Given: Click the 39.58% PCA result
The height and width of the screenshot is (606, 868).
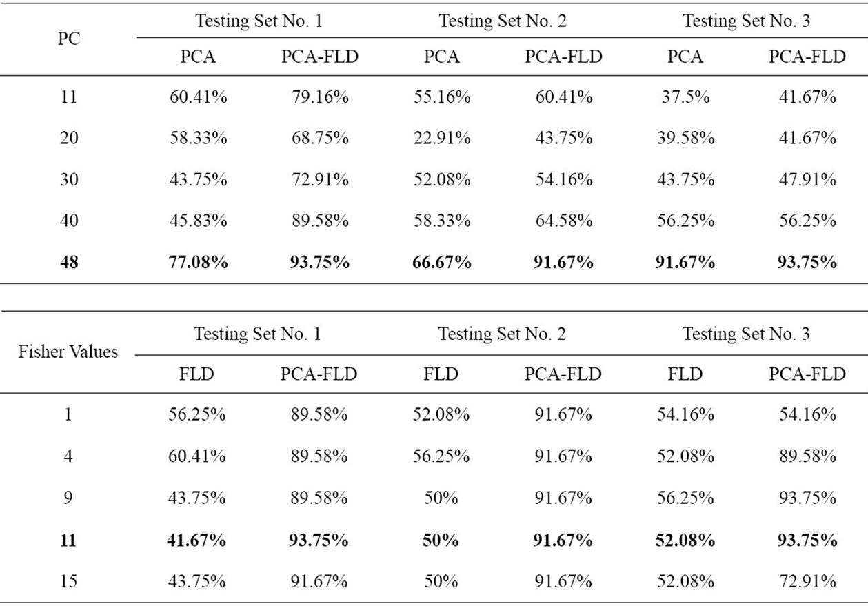Looking at the screenshot, I should [x=685, y=138].
